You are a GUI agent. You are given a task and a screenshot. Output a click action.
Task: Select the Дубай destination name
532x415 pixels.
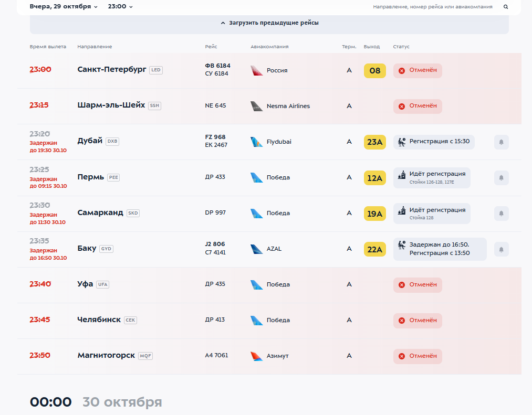[x=90, y=141]
